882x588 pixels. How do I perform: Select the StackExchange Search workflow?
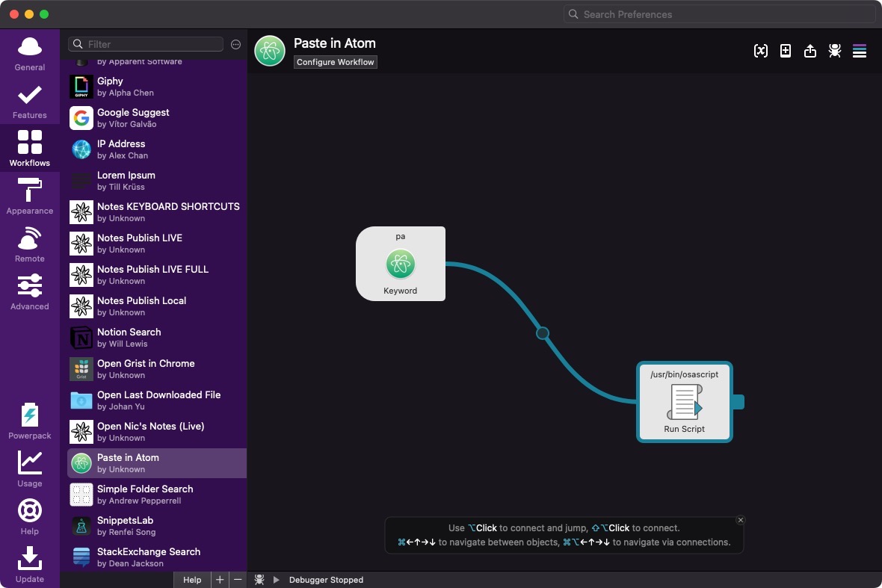(157, 557)
